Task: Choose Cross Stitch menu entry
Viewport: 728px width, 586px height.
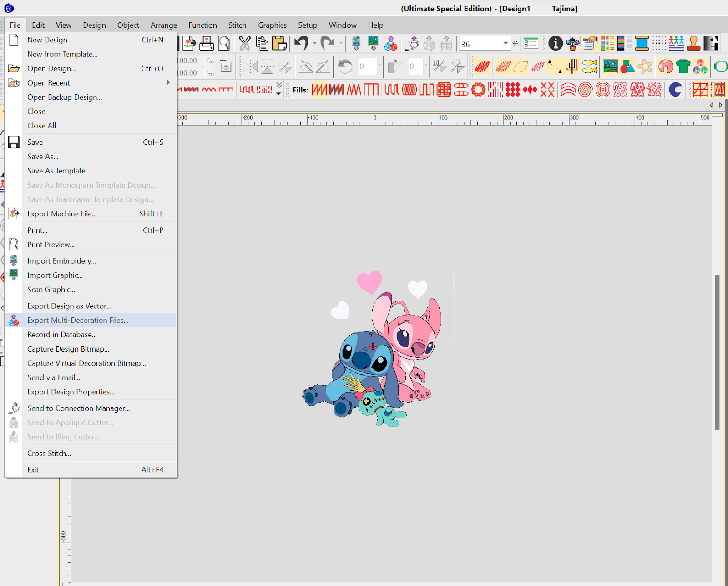Action: coord(90,453)
